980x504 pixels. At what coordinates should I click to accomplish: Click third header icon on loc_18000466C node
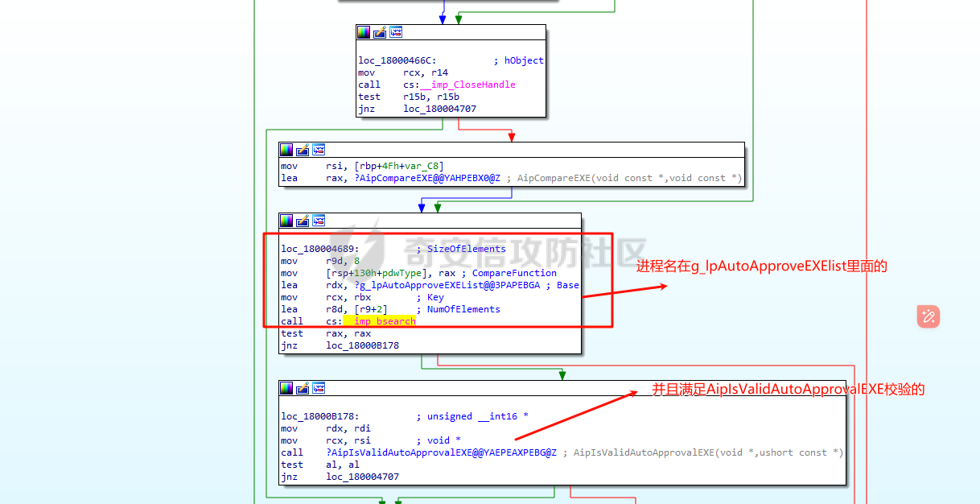[x=396, y=32]
